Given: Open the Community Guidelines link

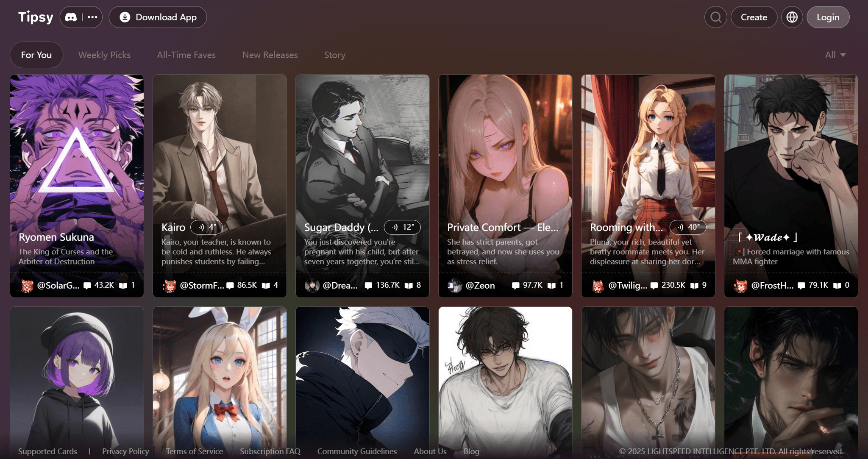Looking at the screenshot, I should [x=357, y=451].
